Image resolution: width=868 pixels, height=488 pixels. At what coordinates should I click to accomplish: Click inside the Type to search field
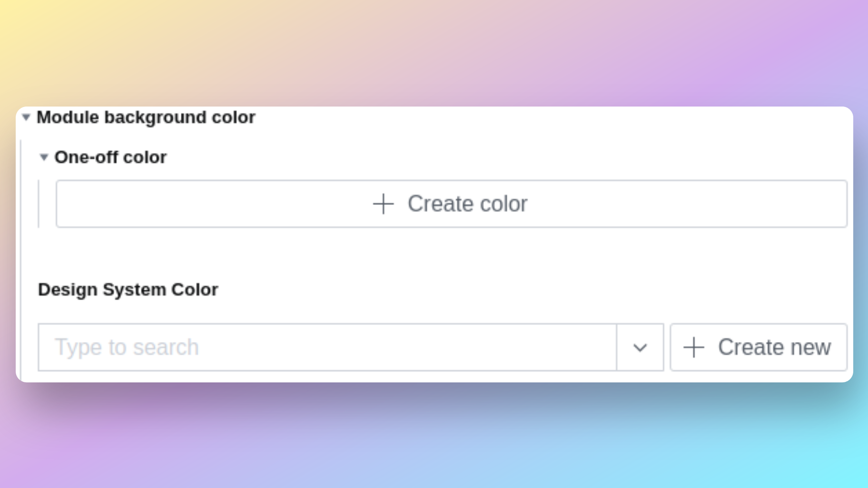tap(286, 347)
